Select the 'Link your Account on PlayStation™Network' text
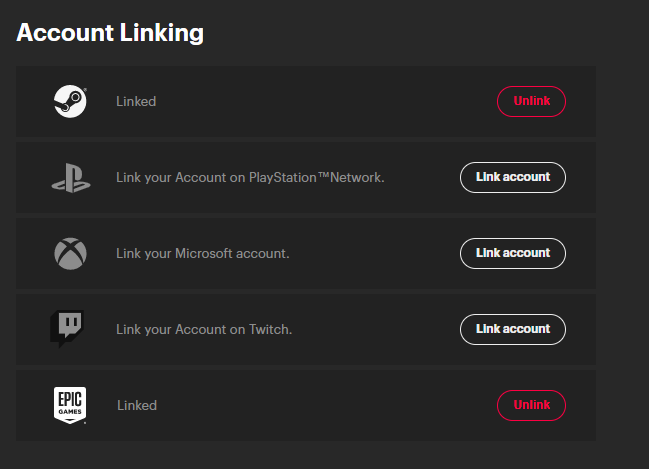This screenshot has height=469, width=649. (x=250, y=178)
